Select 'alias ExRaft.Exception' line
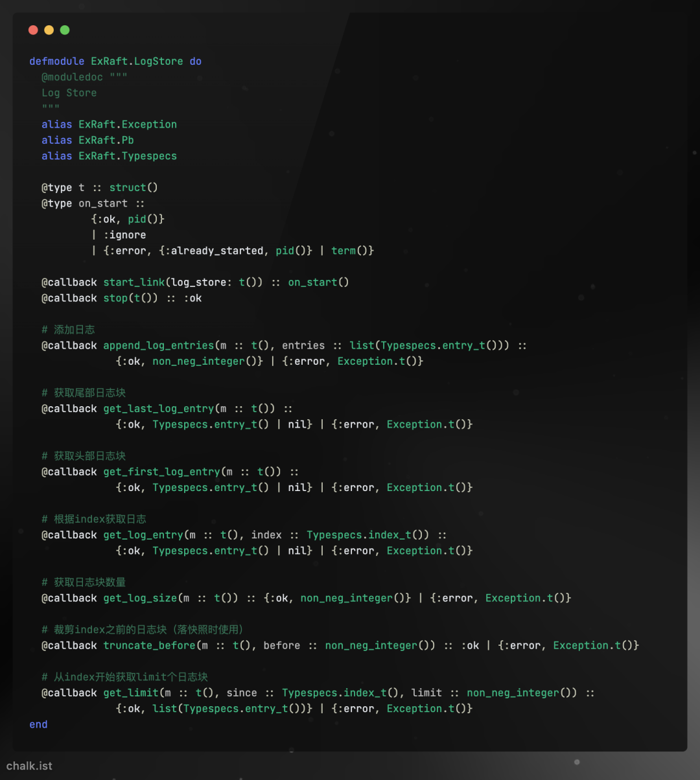This screenshot has height=780, width=700. [x=109, y=124]
